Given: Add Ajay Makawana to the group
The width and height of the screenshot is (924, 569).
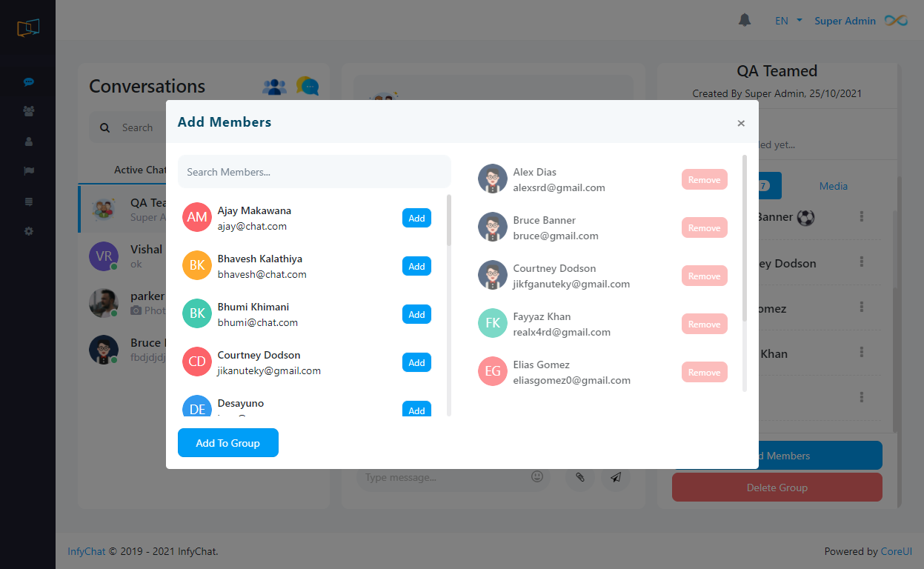Looking at the screenshot, I should 416,218.
